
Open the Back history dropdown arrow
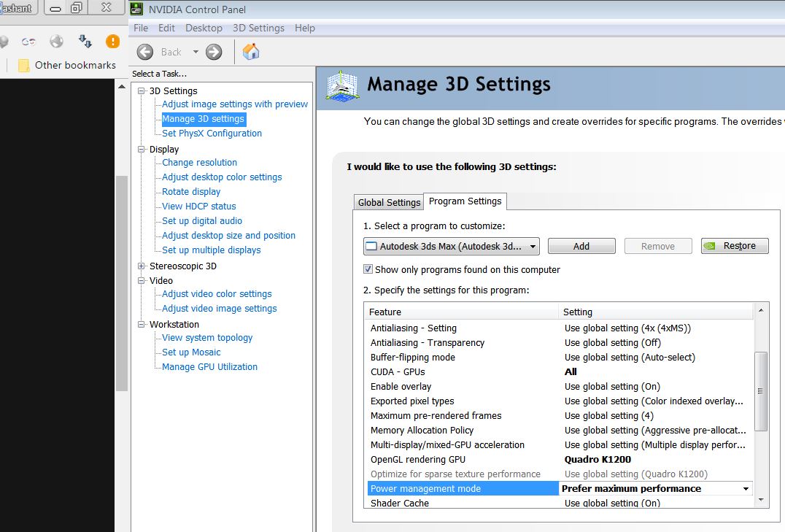[196, 52]
